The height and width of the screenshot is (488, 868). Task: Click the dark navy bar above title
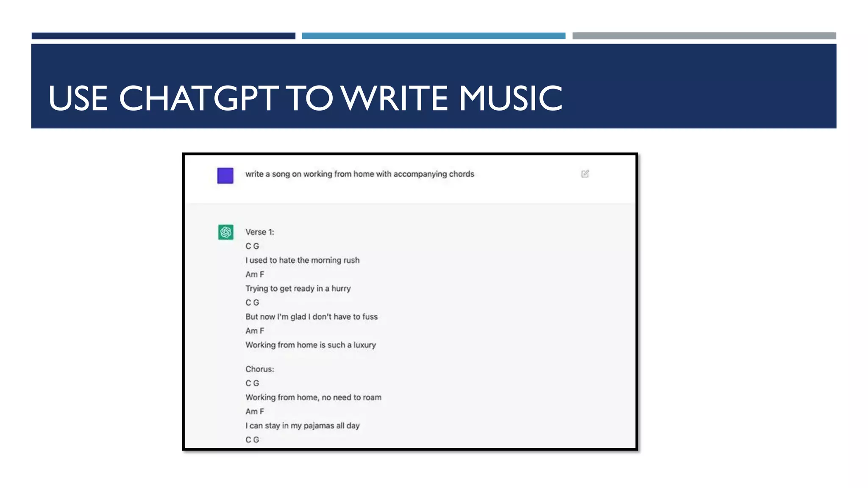click(x=163, y=36)
